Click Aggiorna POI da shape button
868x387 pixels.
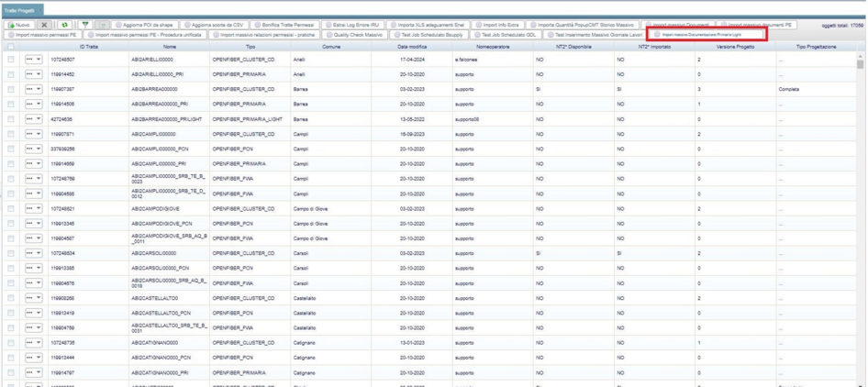click(145, 25)
